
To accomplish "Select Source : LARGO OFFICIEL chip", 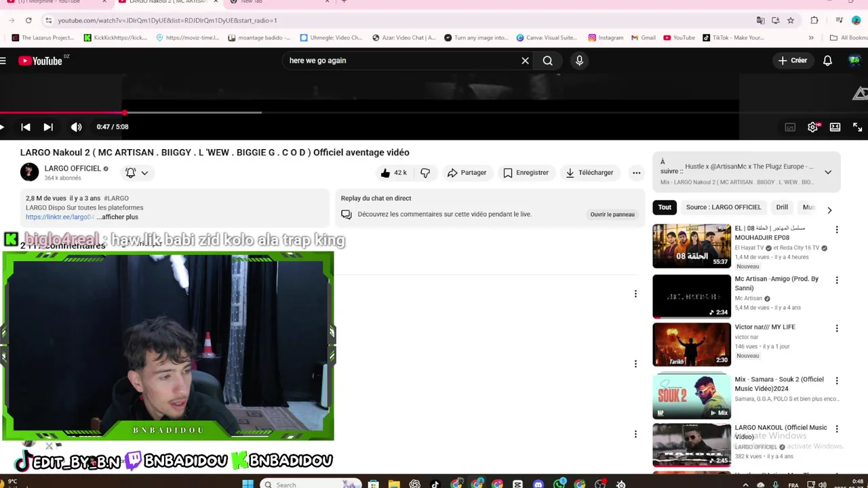I will (724, 207).
